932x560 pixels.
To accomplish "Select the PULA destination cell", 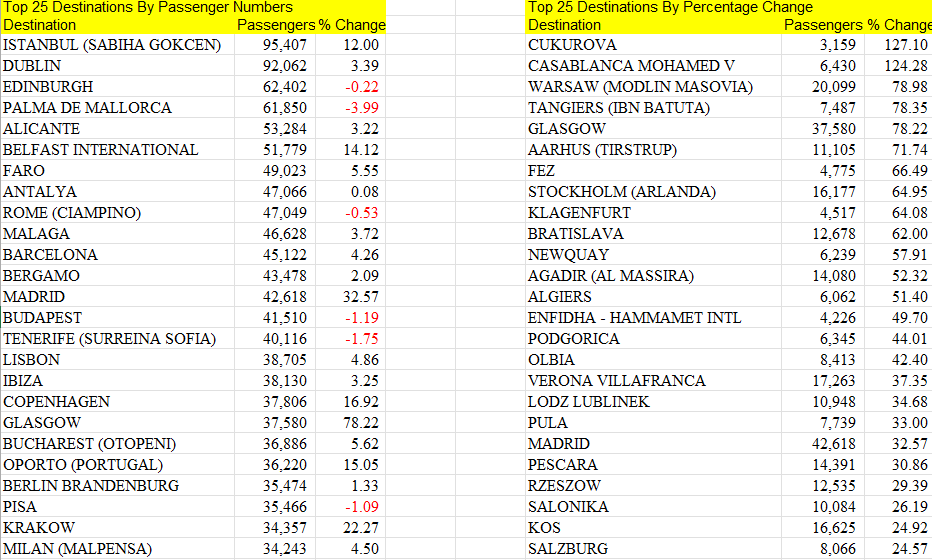I will pos(653,423).
